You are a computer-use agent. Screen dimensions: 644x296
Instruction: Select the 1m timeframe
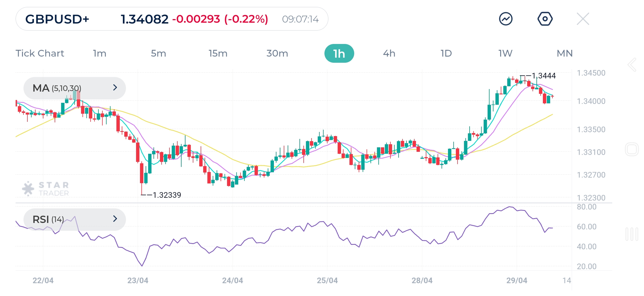99,53
